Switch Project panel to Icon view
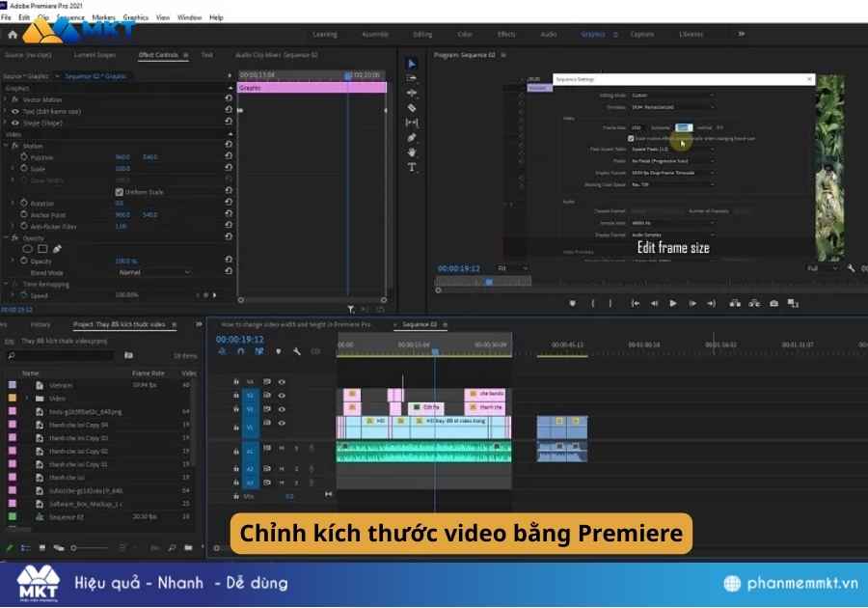 [x=42, y=547]
